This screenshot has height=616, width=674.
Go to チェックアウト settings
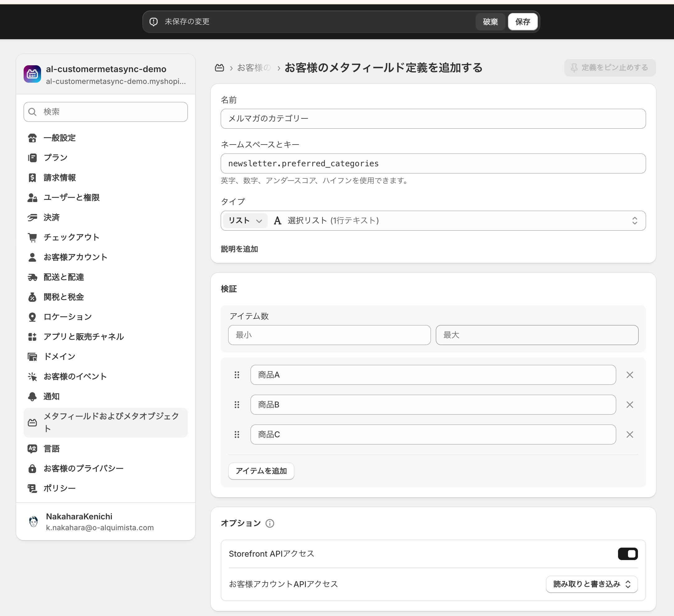click(71, 237)
